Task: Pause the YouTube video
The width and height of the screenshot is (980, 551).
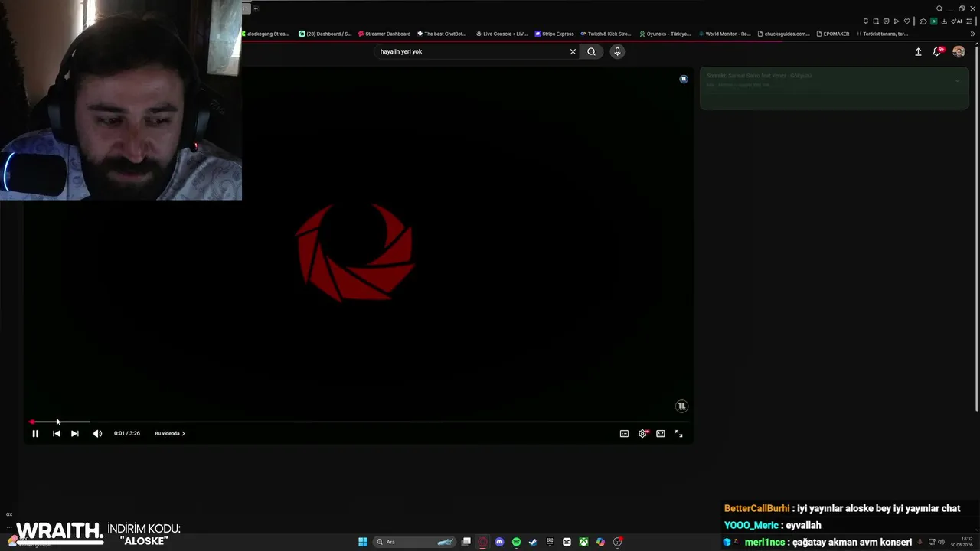Action: [x=35, y=433]
